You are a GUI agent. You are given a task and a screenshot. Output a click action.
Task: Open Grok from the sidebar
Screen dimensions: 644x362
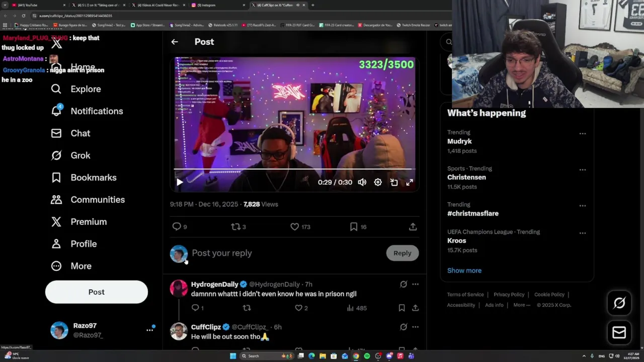[x=70, y=155]
